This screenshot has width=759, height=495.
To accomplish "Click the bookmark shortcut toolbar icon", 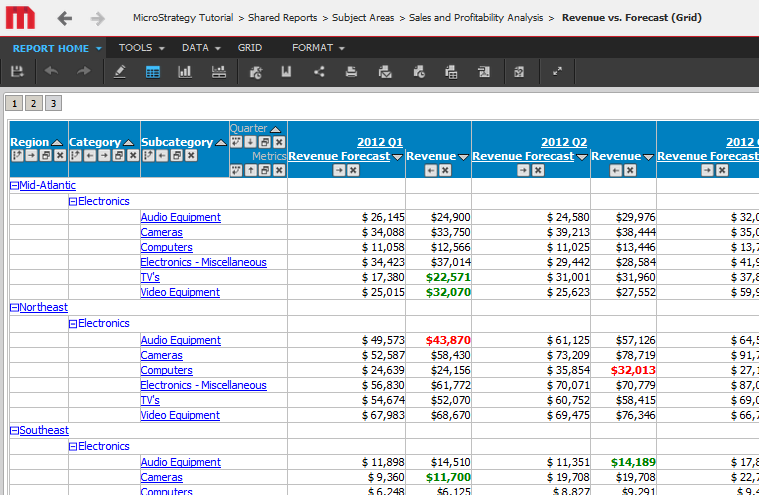I will [286, 72].
